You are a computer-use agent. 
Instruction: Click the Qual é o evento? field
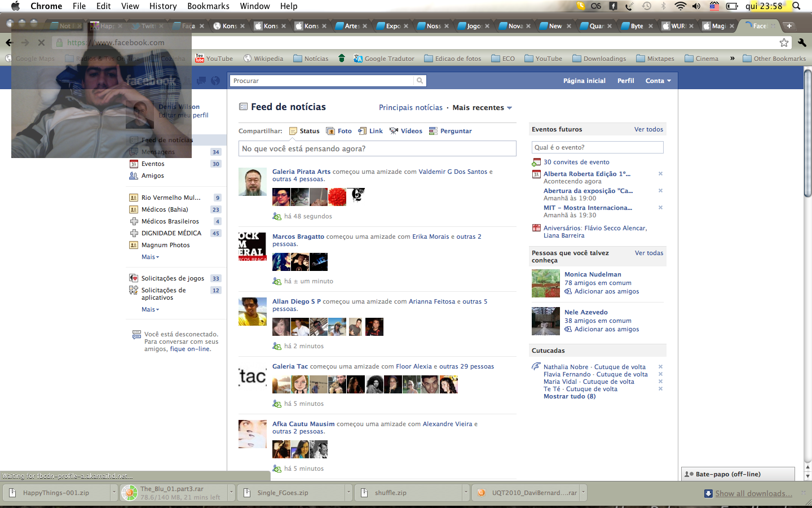click(598, 147)
